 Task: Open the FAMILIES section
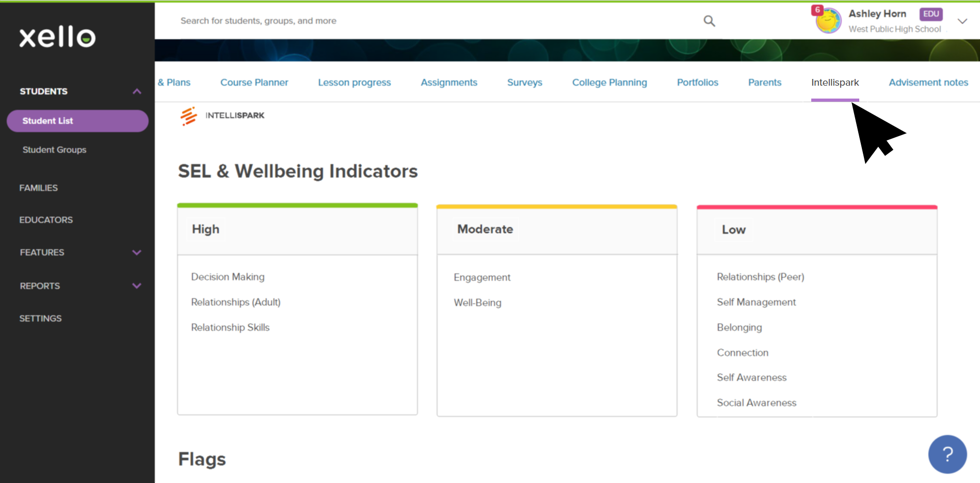pyautogui.click(x=38, y=187)
